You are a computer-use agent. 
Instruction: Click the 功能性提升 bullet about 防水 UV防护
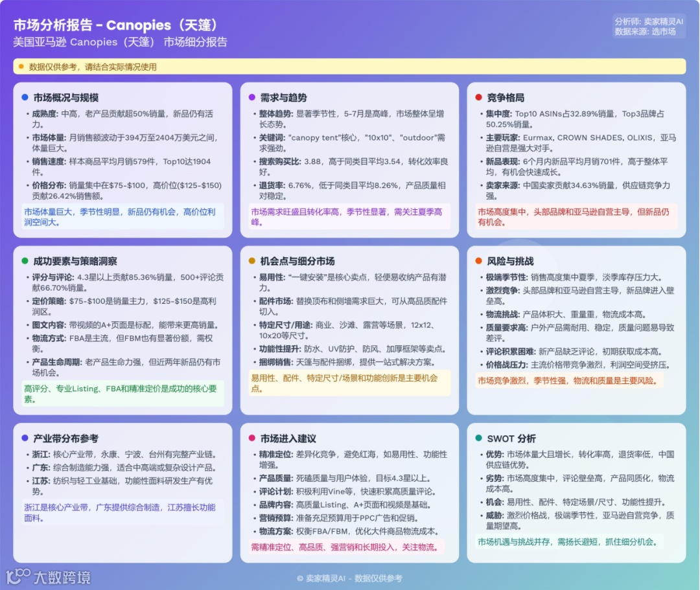coord(352,348)
